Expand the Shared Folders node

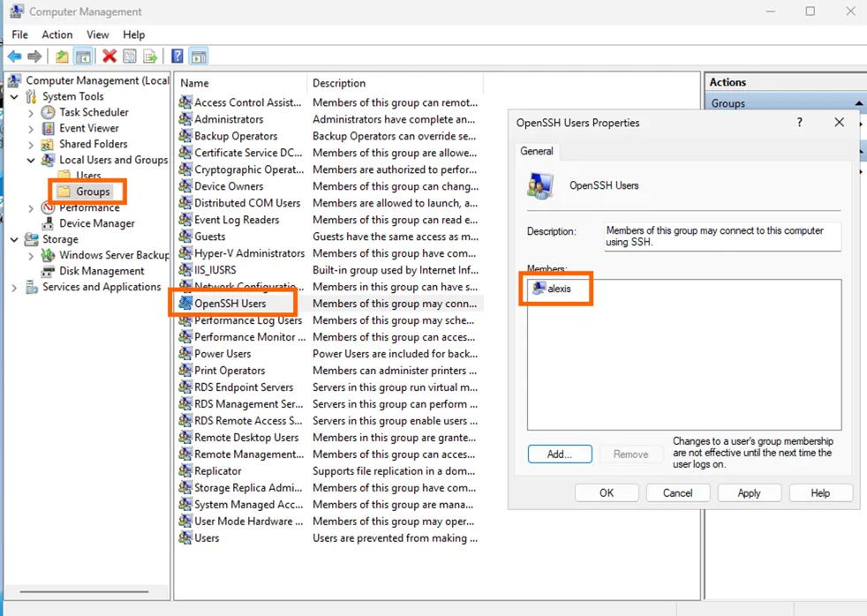[x=31, y=145]
